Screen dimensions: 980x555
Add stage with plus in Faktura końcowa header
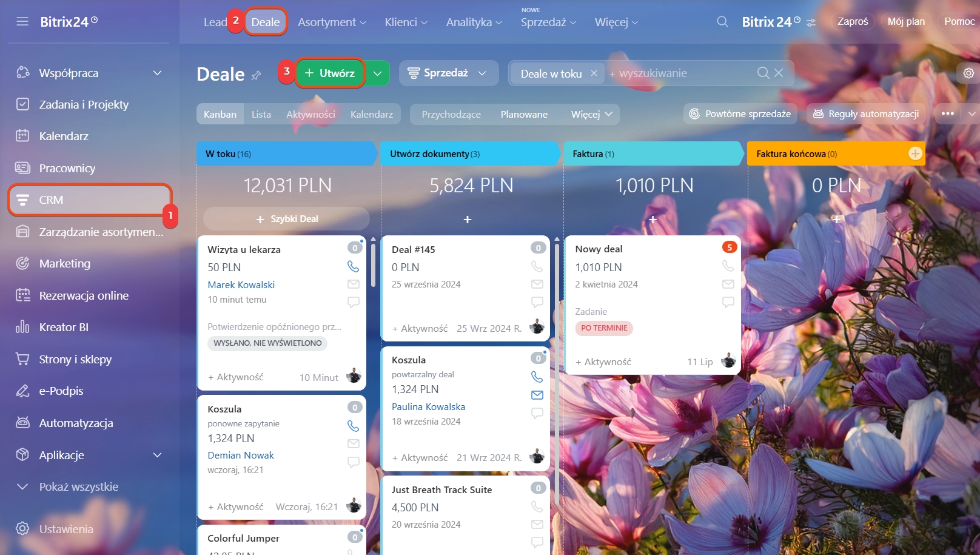pyautogui.click(x=915, y=153)
